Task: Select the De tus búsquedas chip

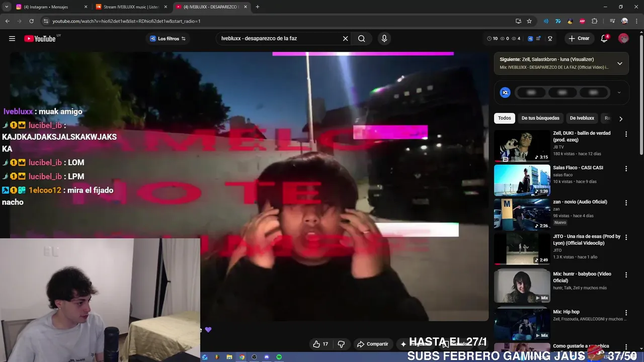Action: click(540, 118)
